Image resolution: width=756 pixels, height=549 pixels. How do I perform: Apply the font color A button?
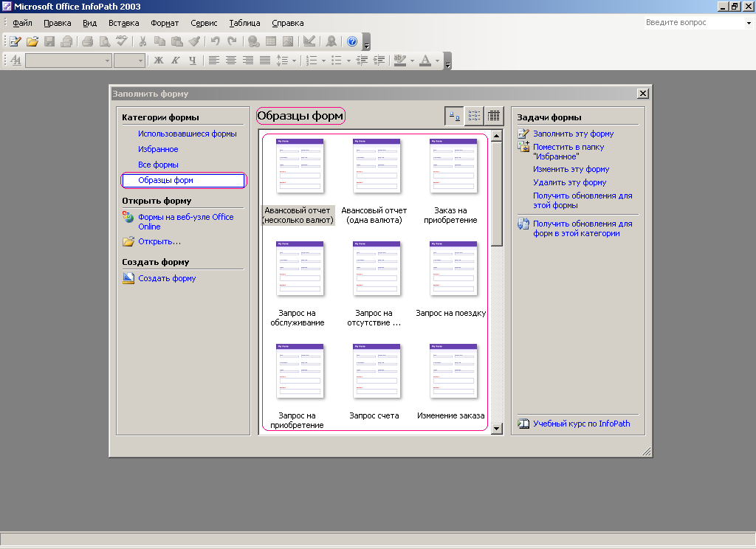pos(425,61)
